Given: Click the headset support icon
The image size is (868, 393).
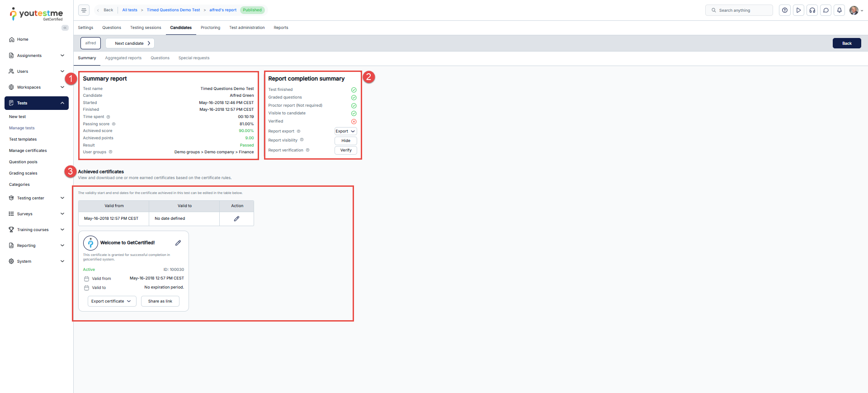Looking at the screenshot, I should tap(812, 10).
